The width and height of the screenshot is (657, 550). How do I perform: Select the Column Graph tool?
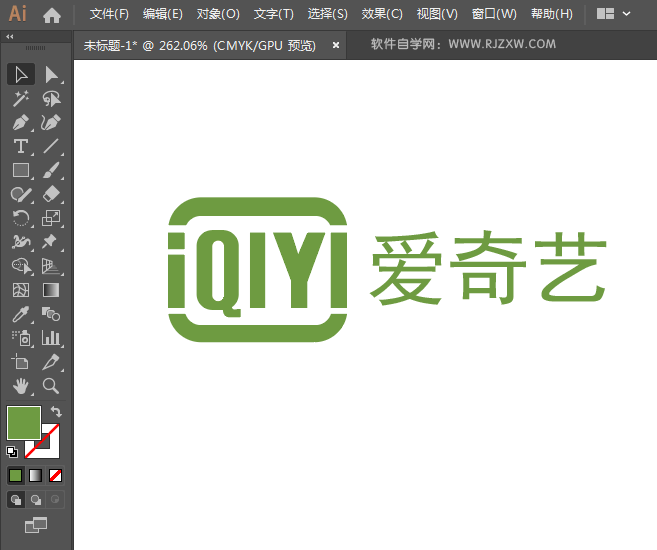pos(51,338)
